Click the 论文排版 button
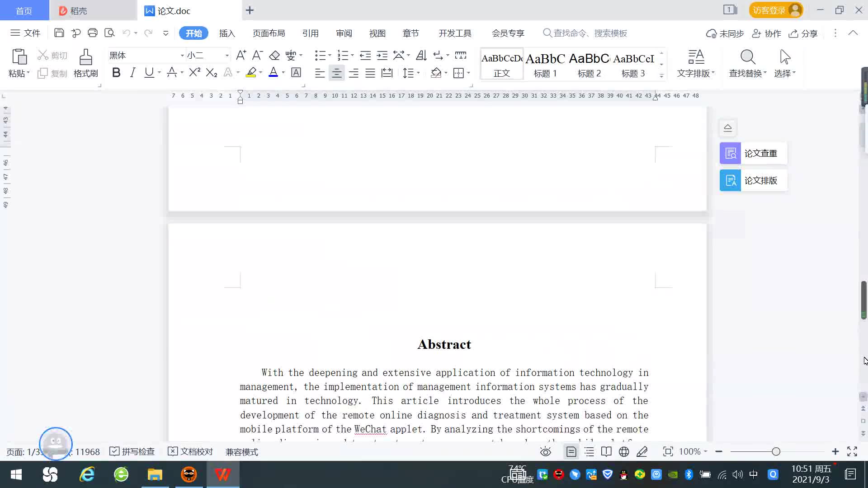This screenshot has height=488, width=868. click(754, 181)
